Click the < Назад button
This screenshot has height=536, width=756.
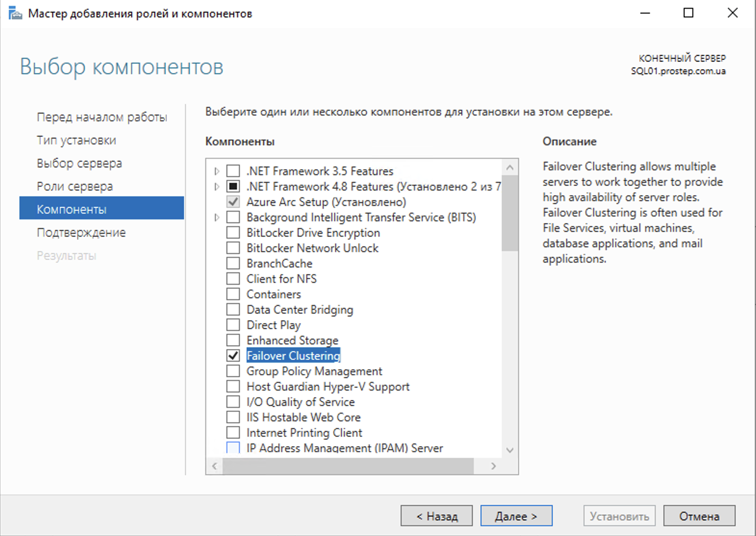click(x=437, y=516)
